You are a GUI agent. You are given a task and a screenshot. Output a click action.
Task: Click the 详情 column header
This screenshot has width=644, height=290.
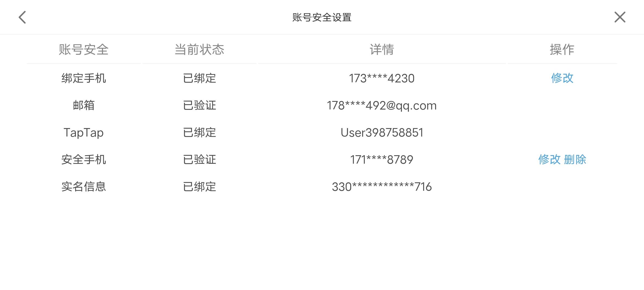pyautogui.click(x=382, y=50)
